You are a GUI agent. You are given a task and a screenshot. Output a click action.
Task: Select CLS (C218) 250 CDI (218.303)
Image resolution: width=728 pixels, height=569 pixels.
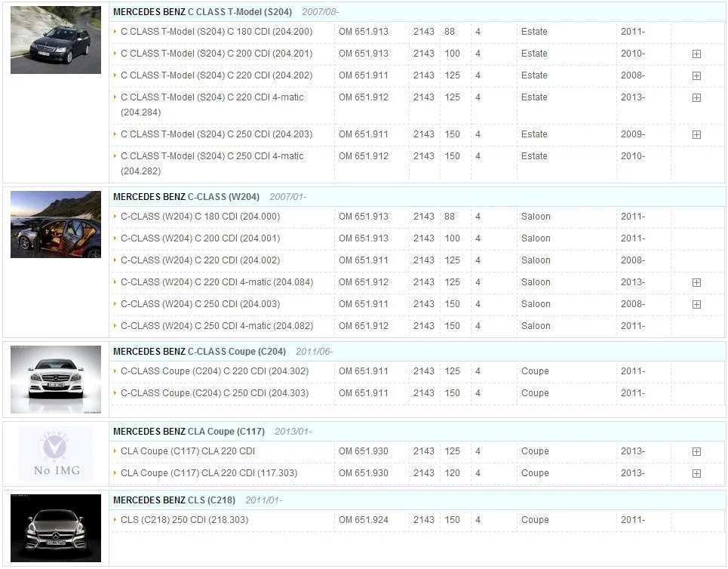184,520
